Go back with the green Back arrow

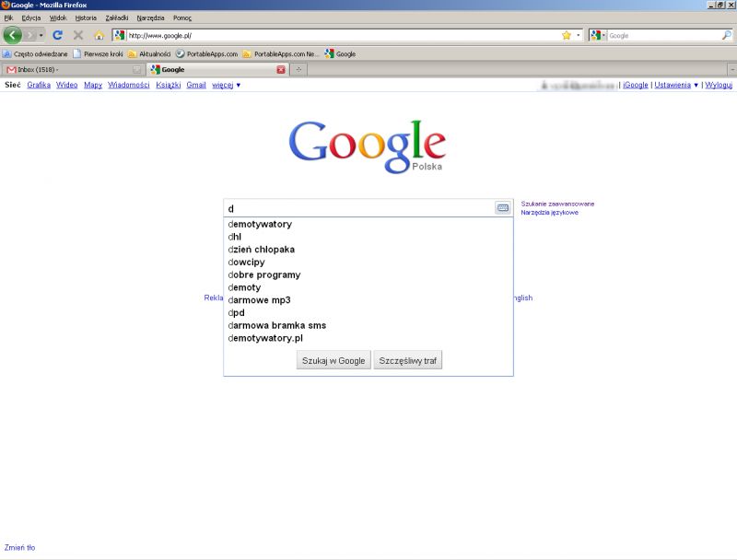(12, 35)
